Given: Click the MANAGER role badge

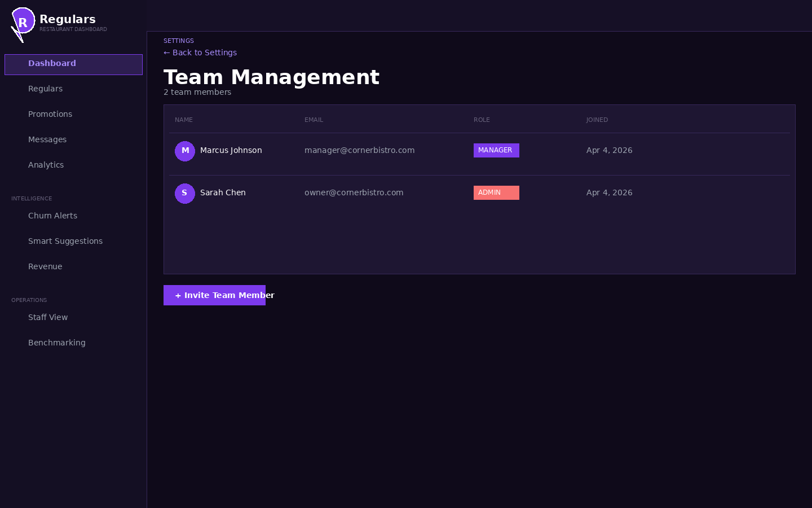Looking at the screenshot, I should click(x=496, y=150).
